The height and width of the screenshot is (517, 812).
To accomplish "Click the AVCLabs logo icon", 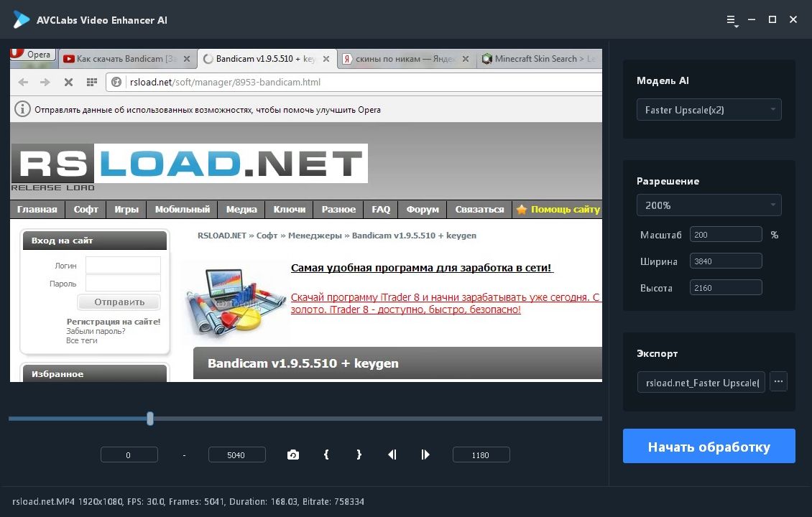I will pos(21,19).
